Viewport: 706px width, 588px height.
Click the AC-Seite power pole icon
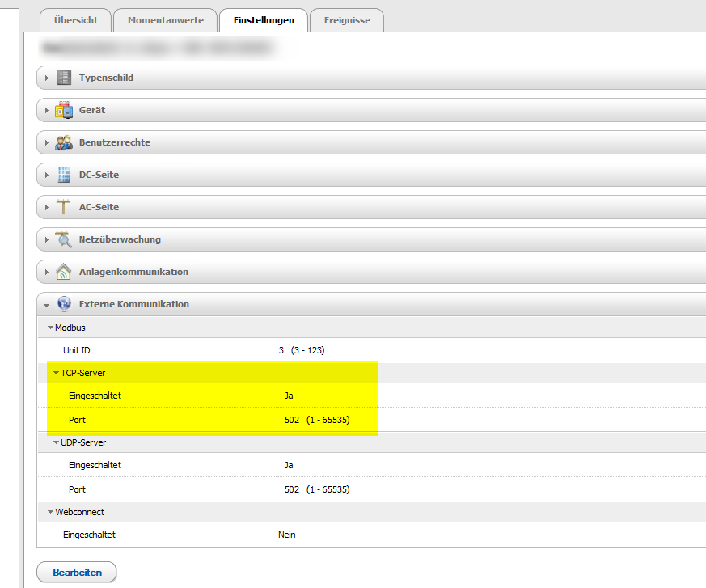coord(63,207)
